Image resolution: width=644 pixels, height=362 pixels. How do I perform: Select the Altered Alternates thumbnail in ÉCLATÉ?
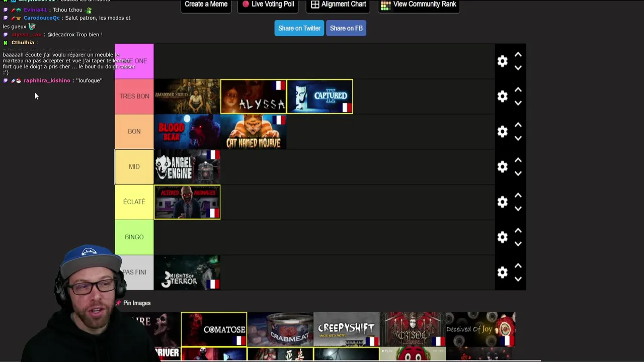tap(187, 202)
